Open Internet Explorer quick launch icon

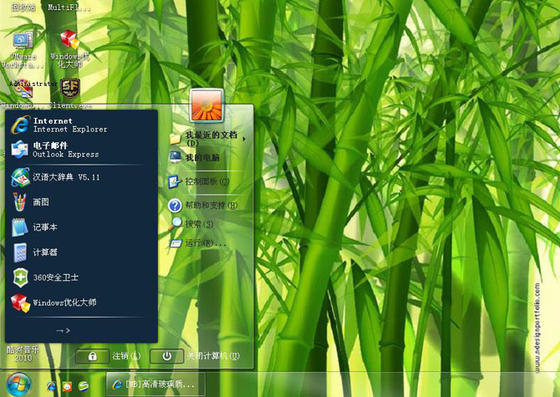51,386
